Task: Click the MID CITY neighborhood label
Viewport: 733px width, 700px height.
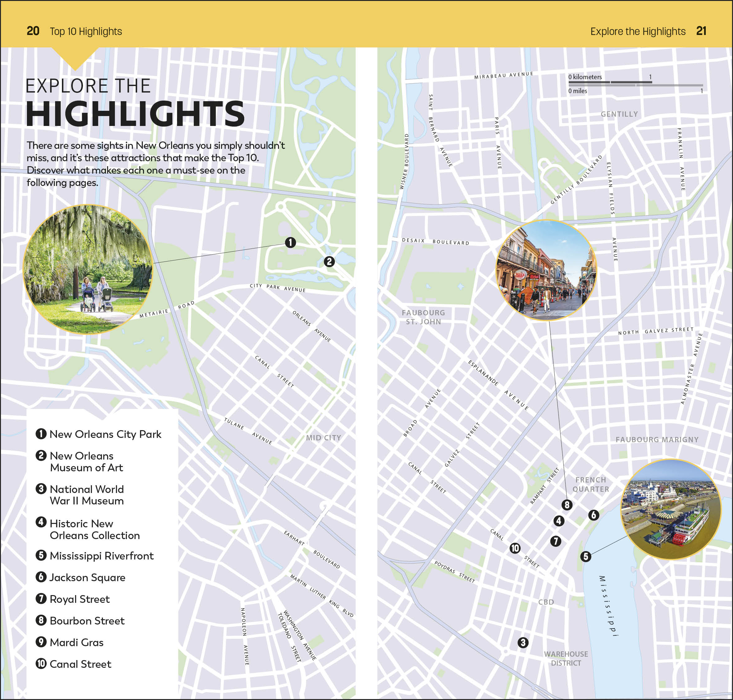Action: 323,438
